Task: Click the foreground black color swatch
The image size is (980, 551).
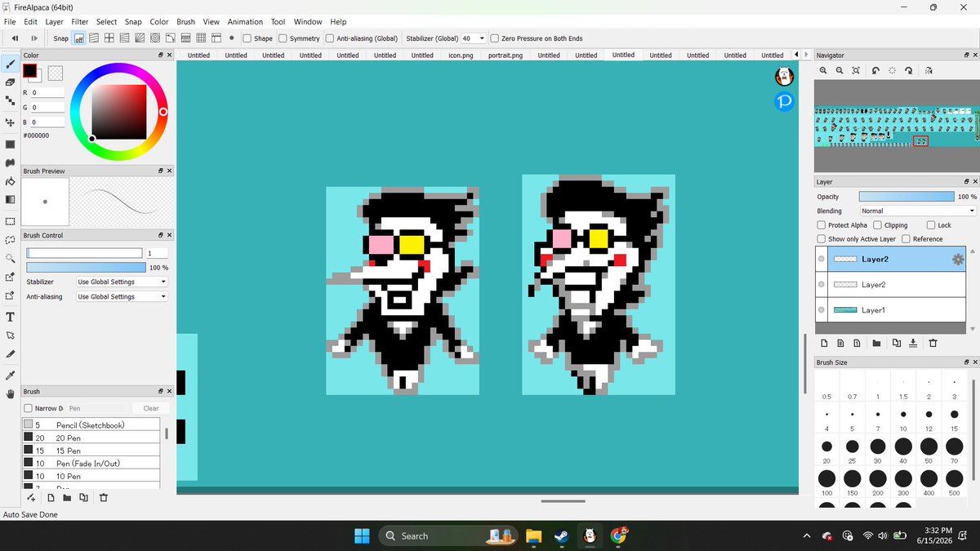Action: pos(29,71)
